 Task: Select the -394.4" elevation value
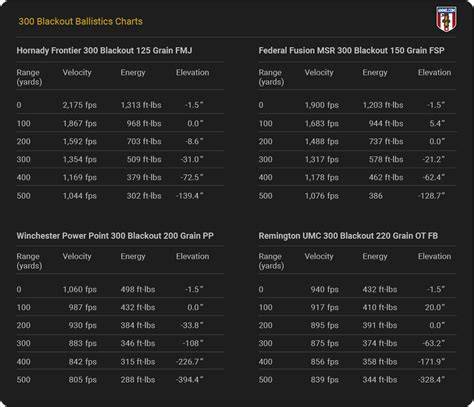coord(190,380)
